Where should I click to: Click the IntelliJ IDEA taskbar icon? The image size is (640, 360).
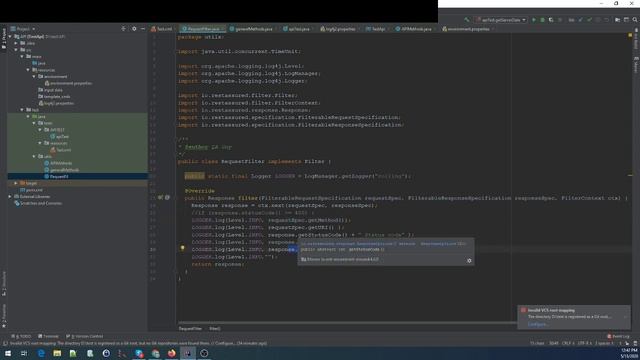point(188,353)
